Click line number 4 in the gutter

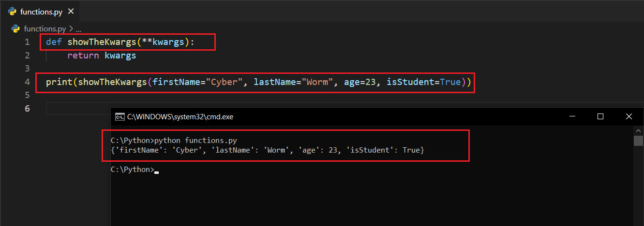[x=27, y=82]
